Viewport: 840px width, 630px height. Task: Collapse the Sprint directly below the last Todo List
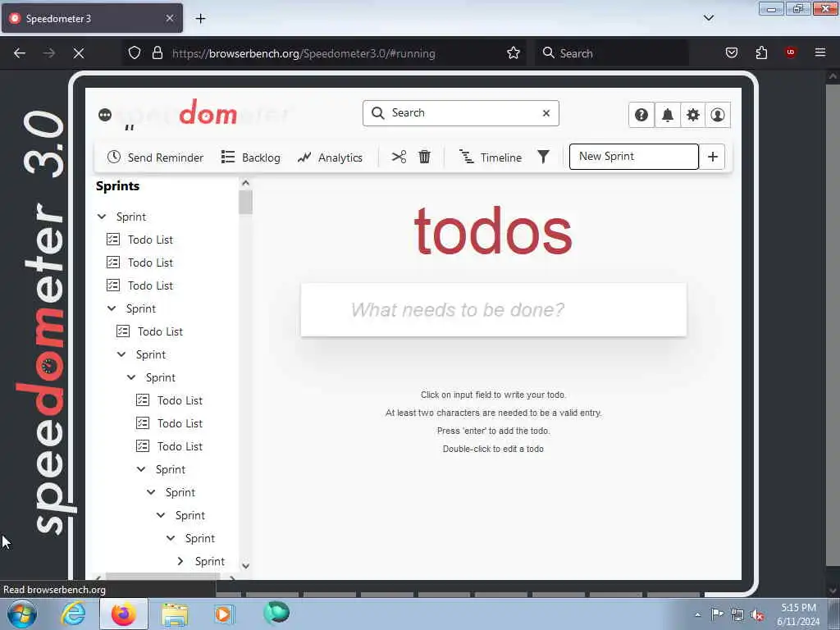141,469
